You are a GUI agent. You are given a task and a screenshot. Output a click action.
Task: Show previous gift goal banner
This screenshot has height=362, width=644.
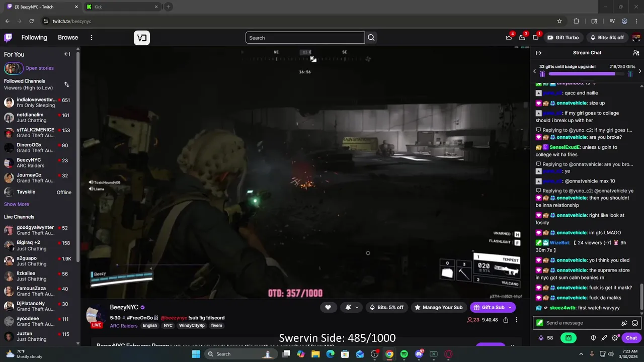coord(534,71)
